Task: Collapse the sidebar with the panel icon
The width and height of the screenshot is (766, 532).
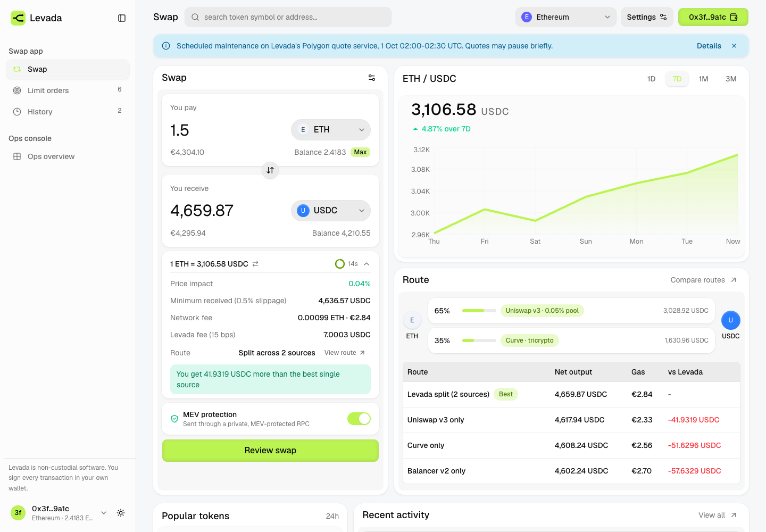Action: coord(122,18)
